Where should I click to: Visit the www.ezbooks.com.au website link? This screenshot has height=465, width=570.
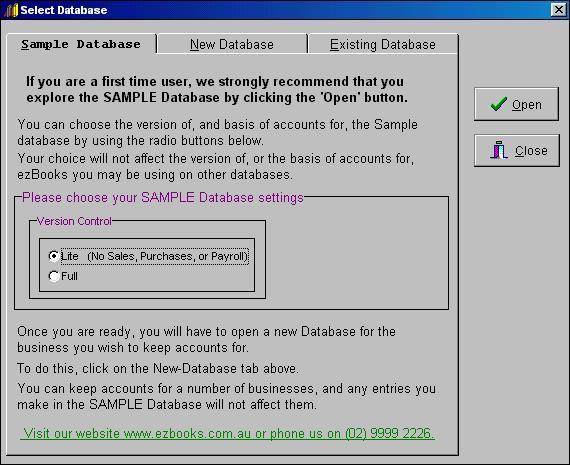pos(187,433)
